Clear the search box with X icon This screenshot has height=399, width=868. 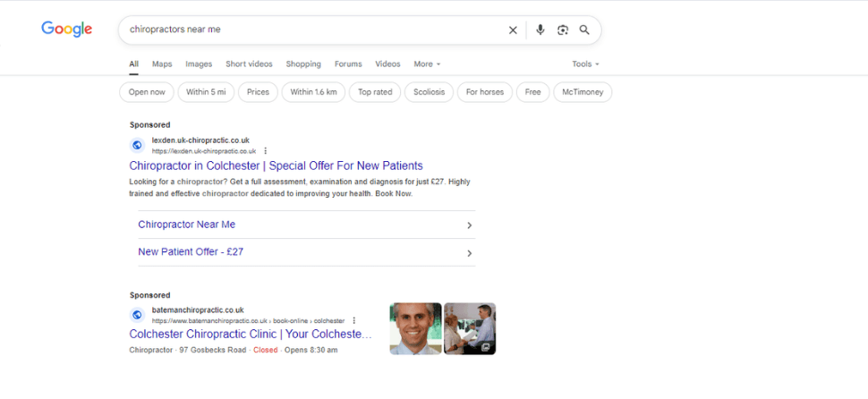pos(513,30)
